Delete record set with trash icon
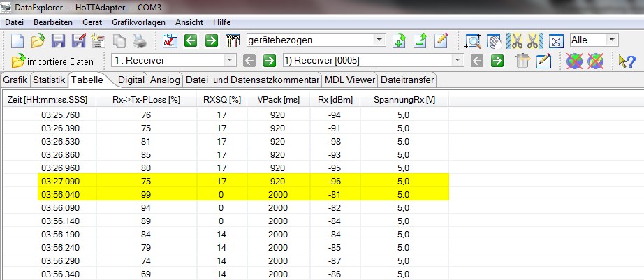The width and height of the screenshot is (644, 280). pyautogui.click(x=522, y=61)
